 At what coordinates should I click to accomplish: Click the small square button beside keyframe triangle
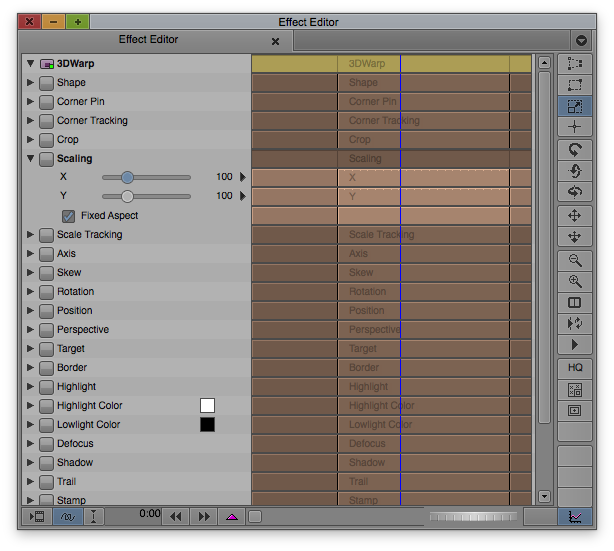point(255,517)
